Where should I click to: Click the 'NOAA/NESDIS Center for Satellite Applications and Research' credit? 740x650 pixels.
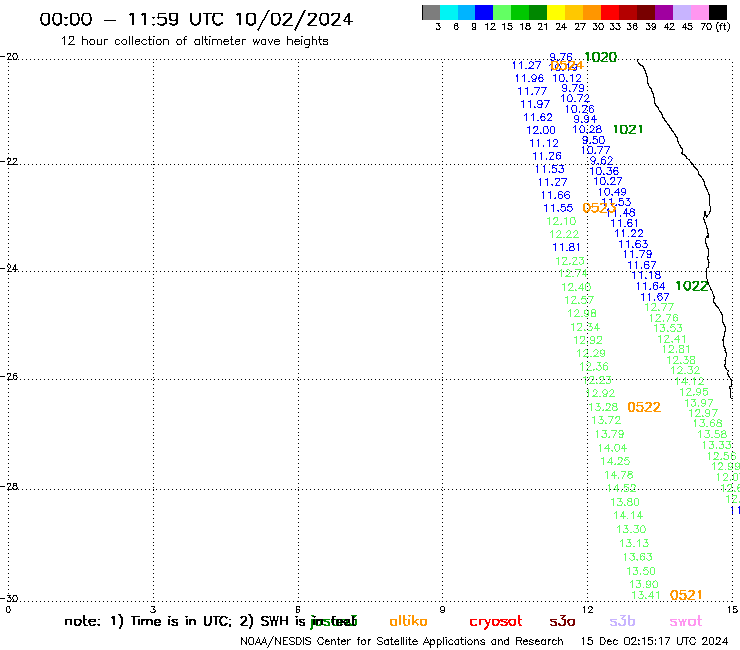click(402, 642)
